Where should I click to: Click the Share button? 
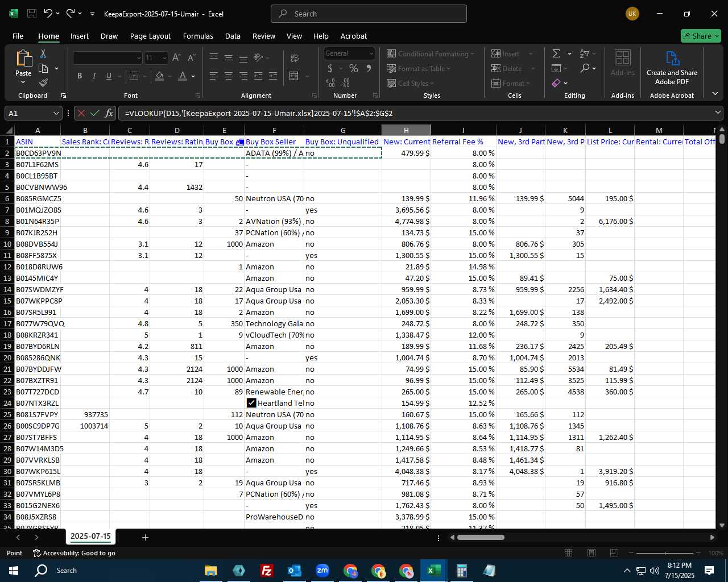[x=701, y=36]
